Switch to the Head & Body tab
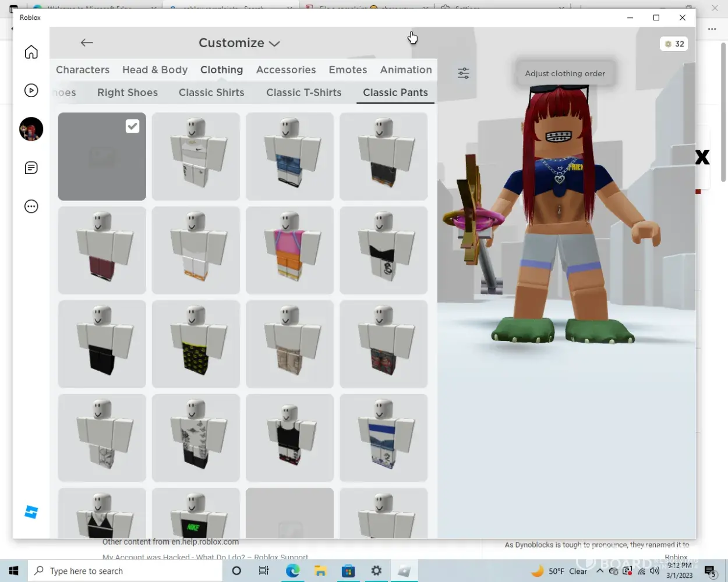The height and width of the screenshot is (582, 728). coord(155,70)
